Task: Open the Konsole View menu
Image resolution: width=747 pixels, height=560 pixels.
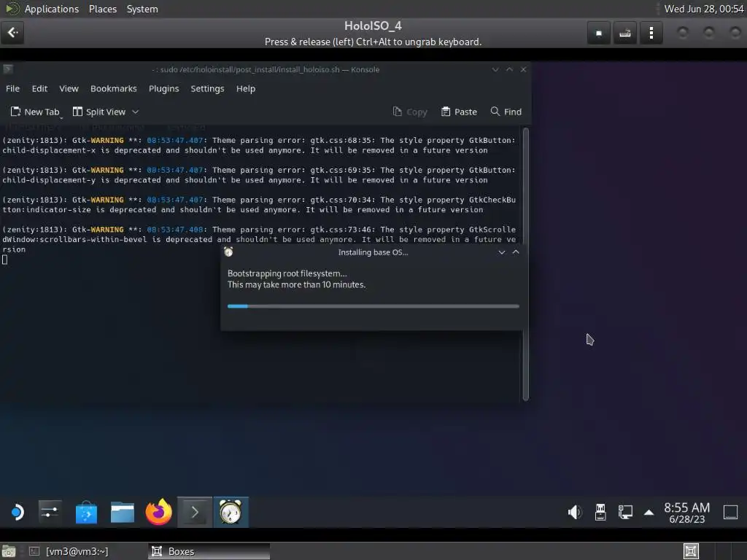Action: point(69,88)
